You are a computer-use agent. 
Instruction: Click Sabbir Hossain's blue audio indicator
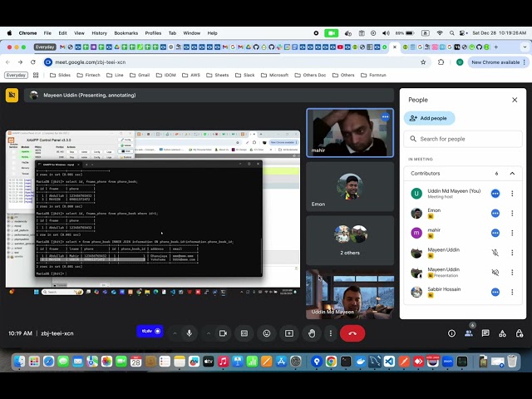click(x=495, y=292)
